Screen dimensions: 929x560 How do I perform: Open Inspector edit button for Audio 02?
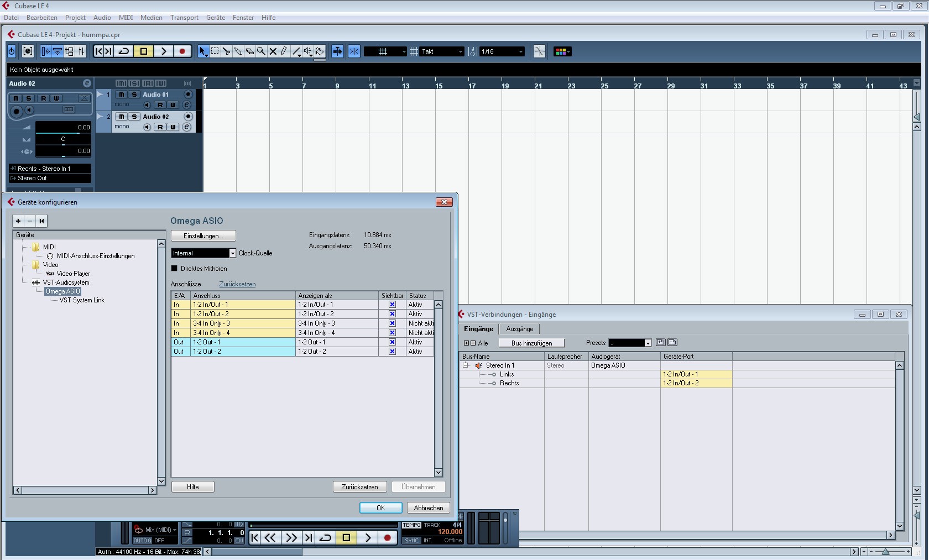click(x=87, y=83)
